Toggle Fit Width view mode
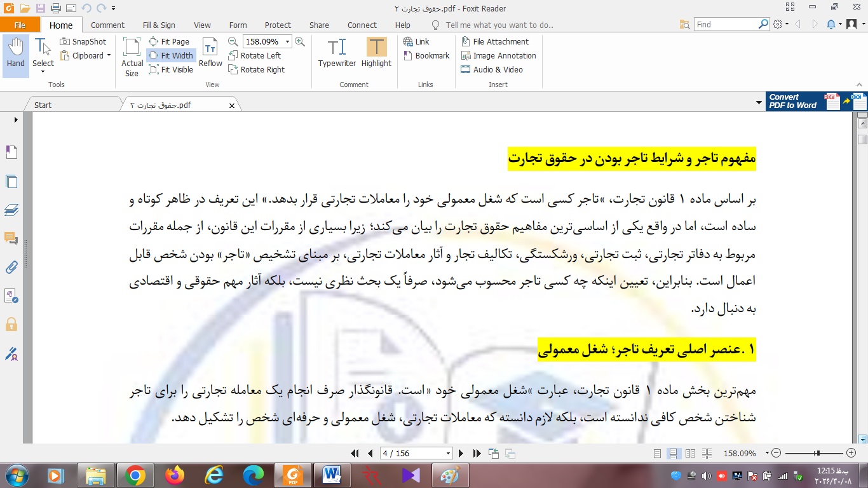 pyautogui.click(x=171, y=56)
